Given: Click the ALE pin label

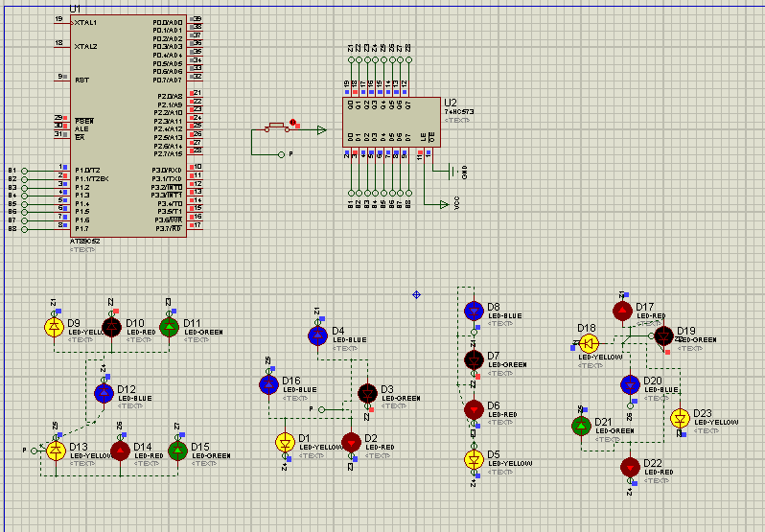Looking at the screenshot, I should [81, 129].
